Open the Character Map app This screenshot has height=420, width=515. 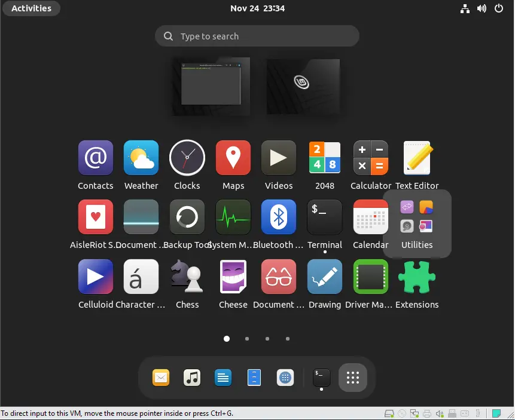141,277
